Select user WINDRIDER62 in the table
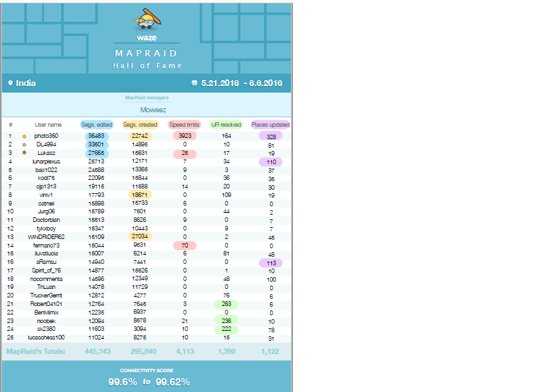The width and height of the screenshot is (538, 392). (x=46, y=236)
